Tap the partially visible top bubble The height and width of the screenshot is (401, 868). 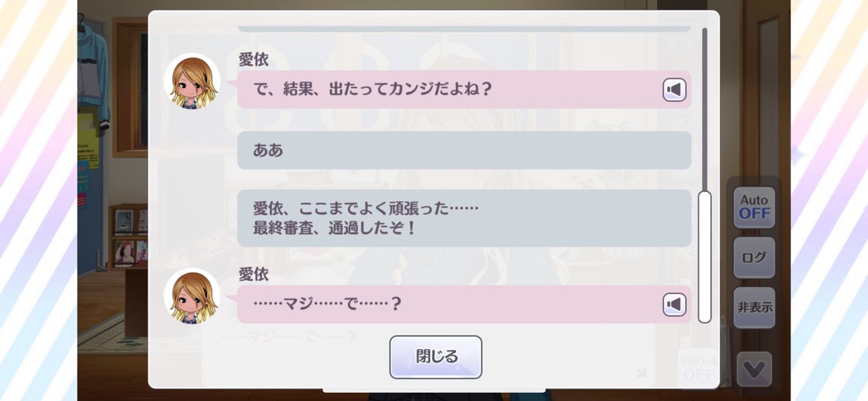click(464, 29)
